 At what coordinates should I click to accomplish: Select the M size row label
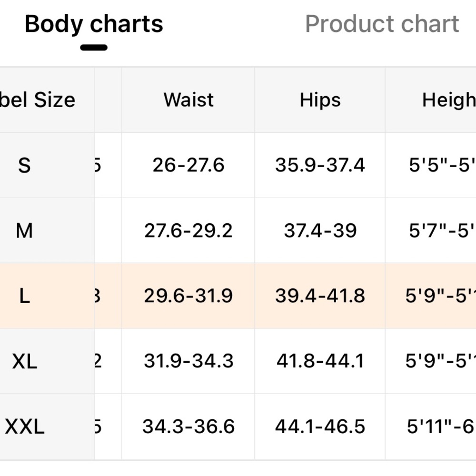coord(24,231)
